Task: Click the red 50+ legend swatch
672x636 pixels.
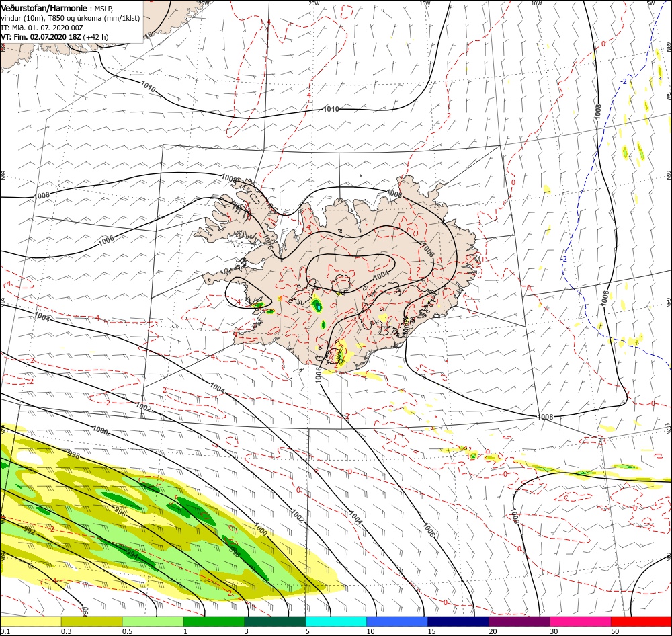Action: click(x=642, y=621)
